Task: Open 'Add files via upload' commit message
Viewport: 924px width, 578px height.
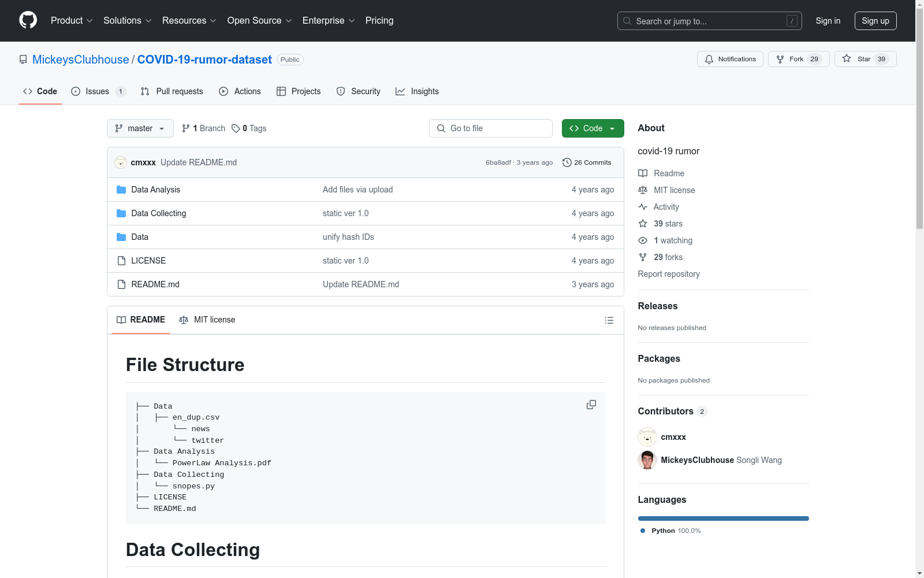Action: pos(358,190)
